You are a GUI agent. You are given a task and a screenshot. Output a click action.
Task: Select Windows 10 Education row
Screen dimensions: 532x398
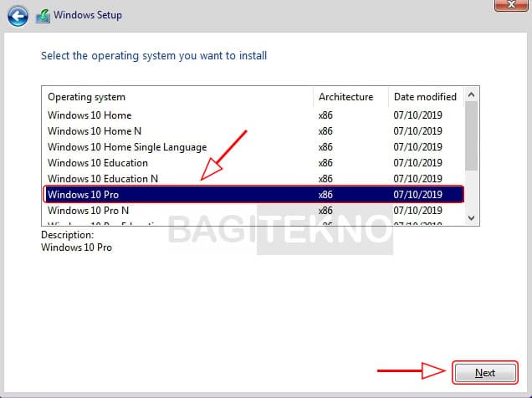(253, 163)
